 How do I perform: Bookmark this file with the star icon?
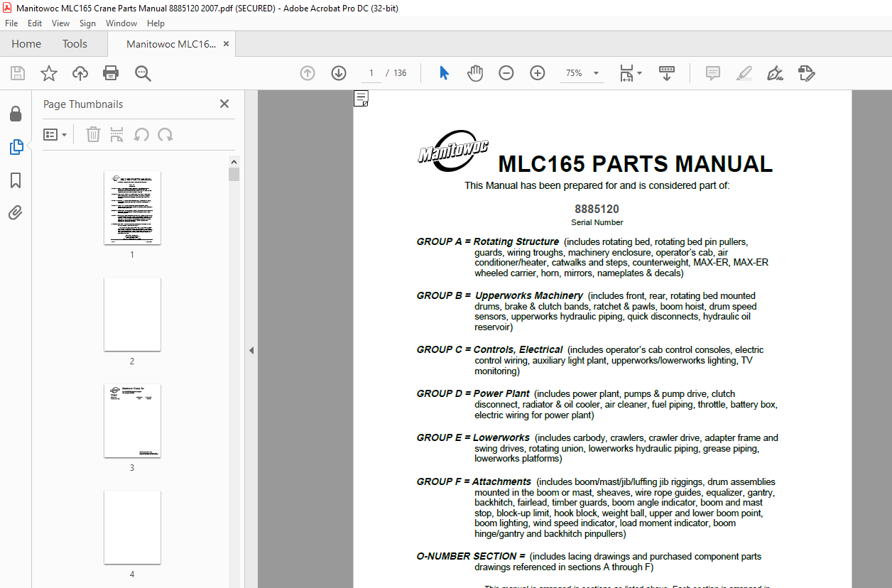click(49, 73)
